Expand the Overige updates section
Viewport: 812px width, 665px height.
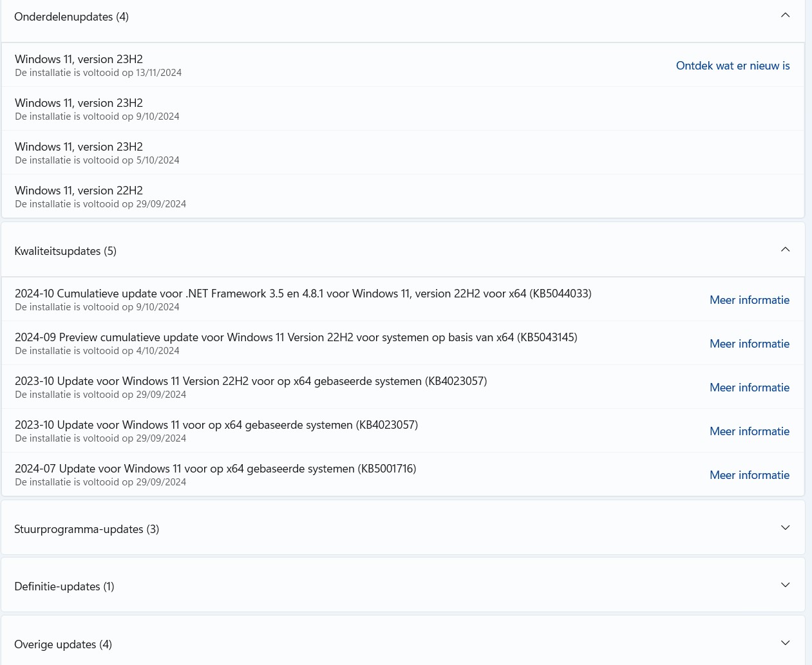click(x=785, y=643)
